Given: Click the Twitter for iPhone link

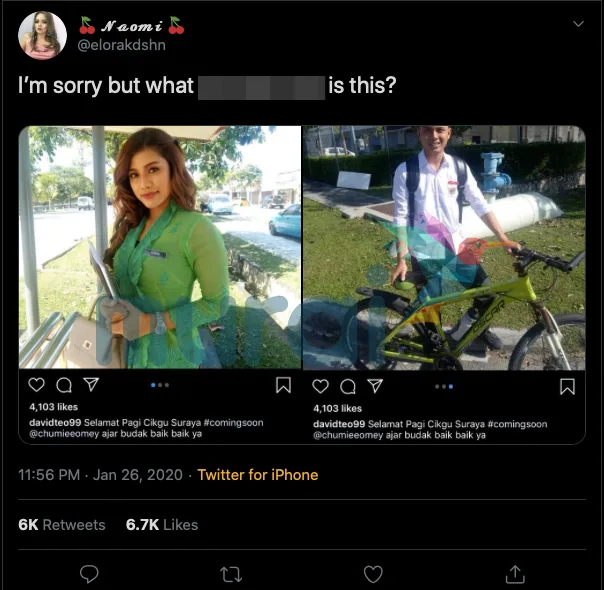Looking at the screenshot, I should [257, 475].
